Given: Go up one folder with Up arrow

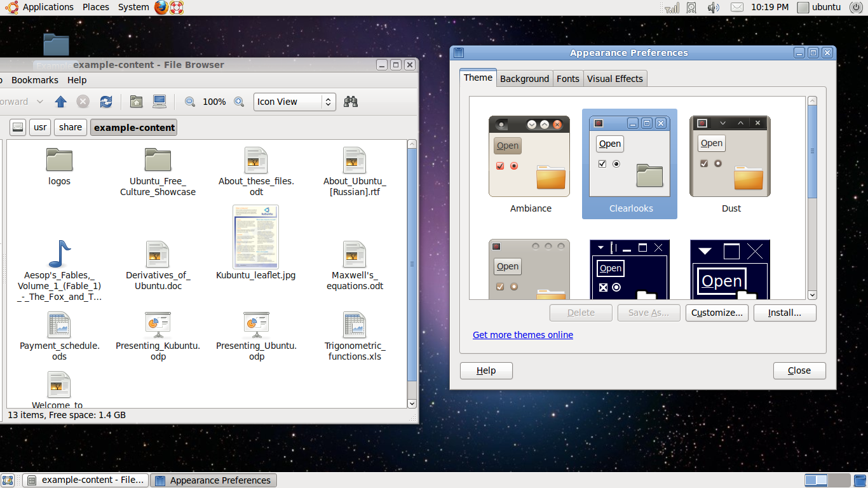Looking at the screenshot, I should pos(61,102).
